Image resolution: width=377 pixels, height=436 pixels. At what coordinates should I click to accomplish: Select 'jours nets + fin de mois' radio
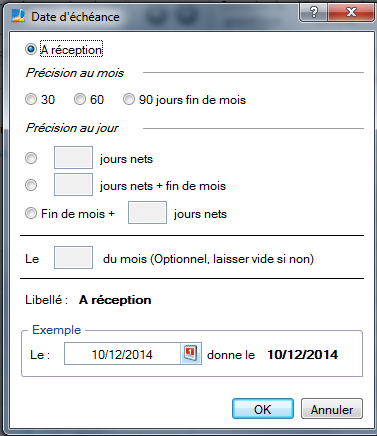(31, 185)
